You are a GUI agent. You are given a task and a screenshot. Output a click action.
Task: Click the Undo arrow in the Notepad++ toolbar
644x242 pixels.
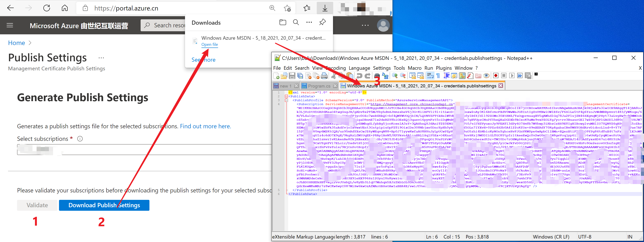[359, 75]
